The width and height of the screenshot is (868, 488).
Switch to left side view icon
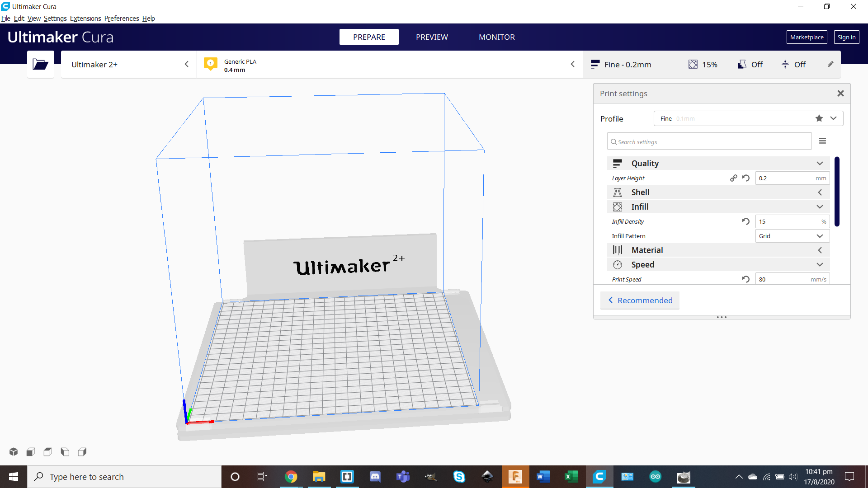tap(65, 452)
